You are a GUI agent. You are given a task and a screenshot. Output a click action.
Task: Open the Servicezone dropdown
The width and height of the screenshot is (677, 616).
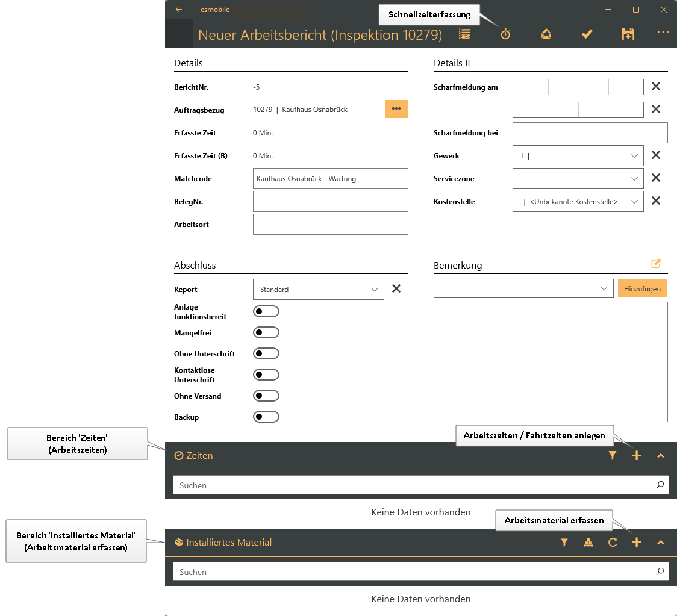[578, 178]
